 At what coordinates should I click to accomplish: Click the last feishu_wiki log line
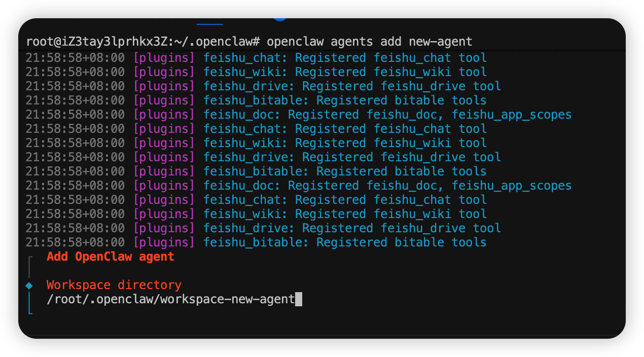[345, 214]
